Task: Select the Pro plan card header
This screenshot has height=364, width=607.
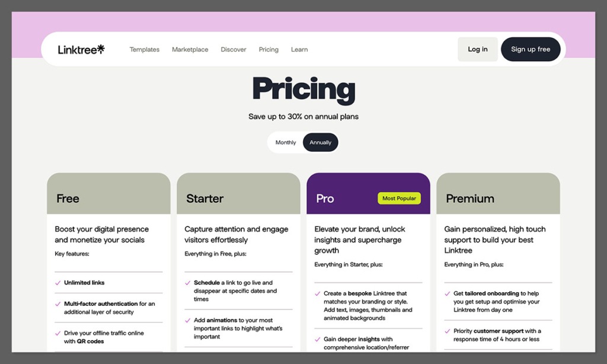Action: [x=368, y=193]
